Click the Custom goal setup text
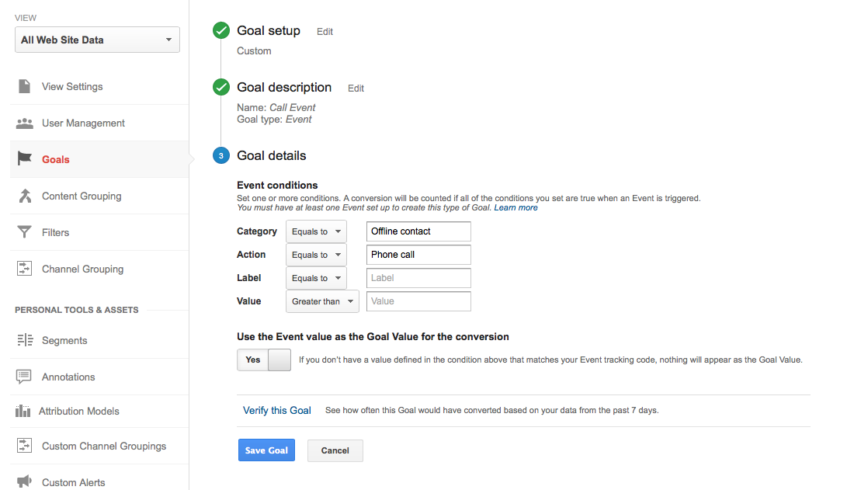 [x=254, y=51]
